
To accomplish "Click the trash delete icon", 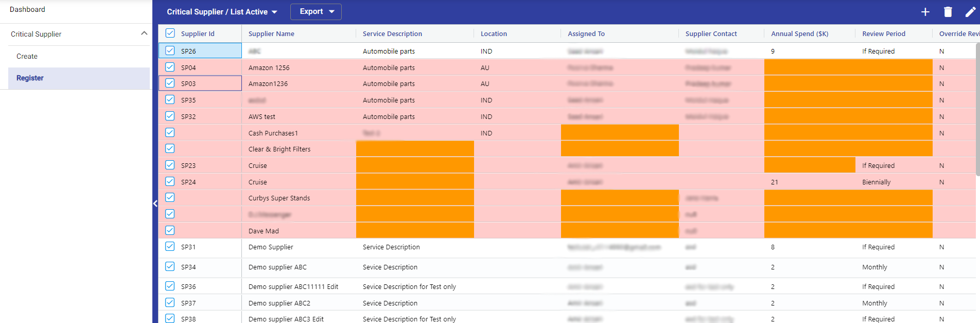I will [x=948, y=12].
